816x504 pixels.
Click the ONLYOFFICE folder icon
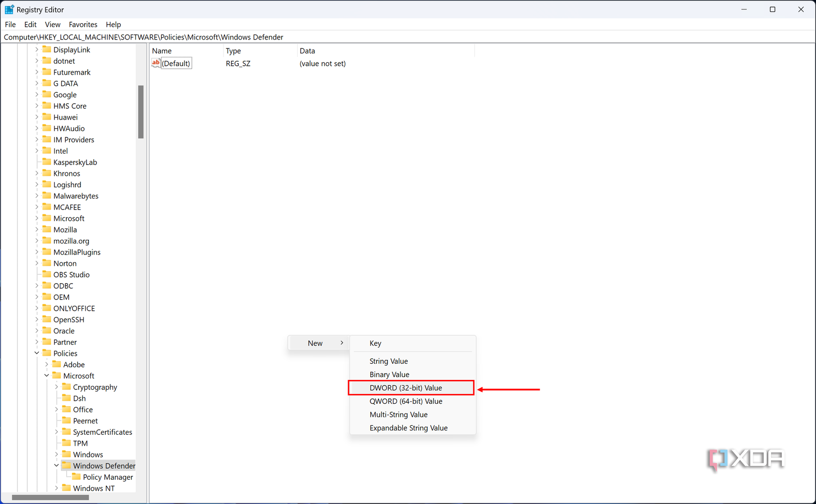tap(47, 308)
